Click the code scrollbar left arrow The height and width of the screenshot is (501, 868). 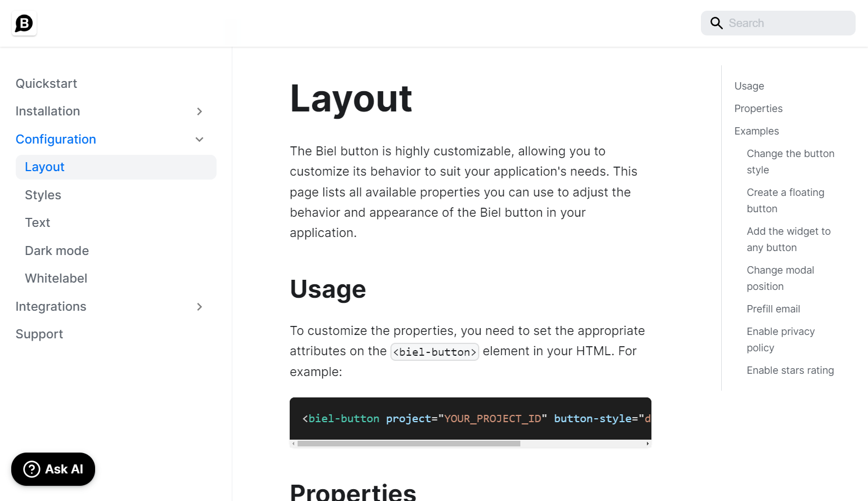(293, 444)
